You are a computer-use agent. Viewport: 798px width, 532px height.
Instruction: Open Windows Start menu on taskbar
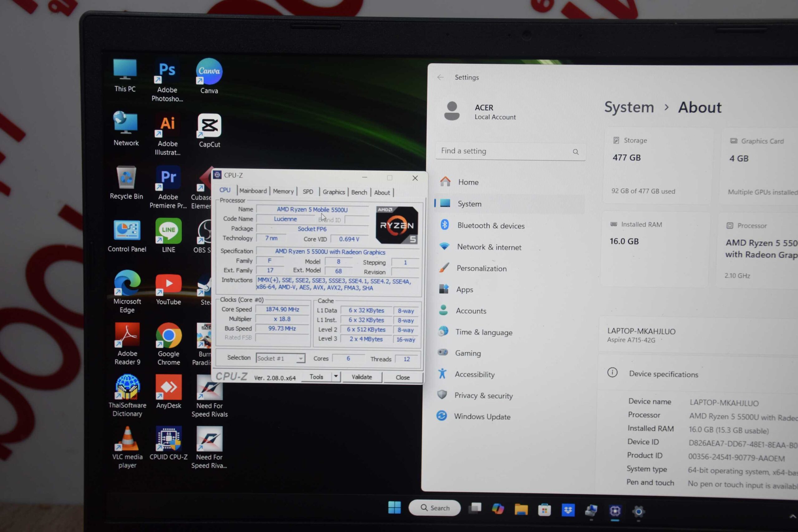(x=394, y=508)
